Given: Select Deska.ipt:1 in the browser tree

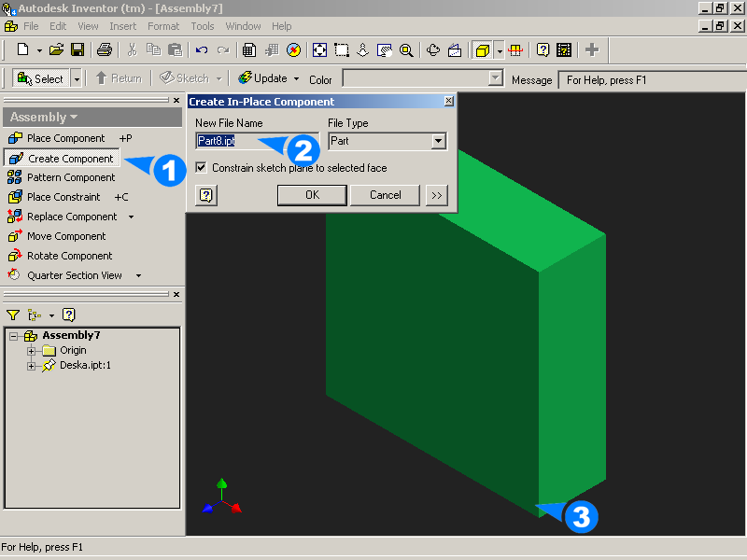Looking at the screenshot, I should (85, 365).
